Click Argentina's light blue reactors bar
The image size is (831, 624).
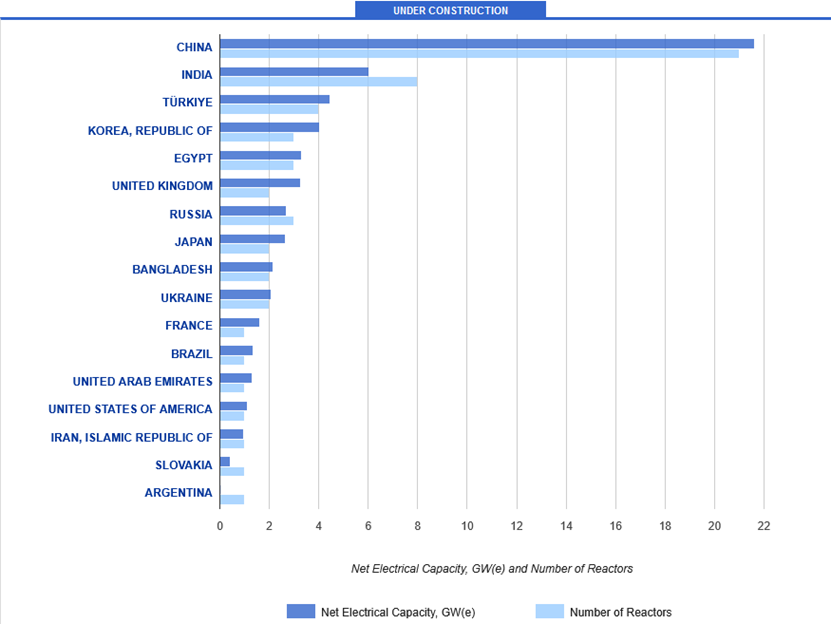232,499
